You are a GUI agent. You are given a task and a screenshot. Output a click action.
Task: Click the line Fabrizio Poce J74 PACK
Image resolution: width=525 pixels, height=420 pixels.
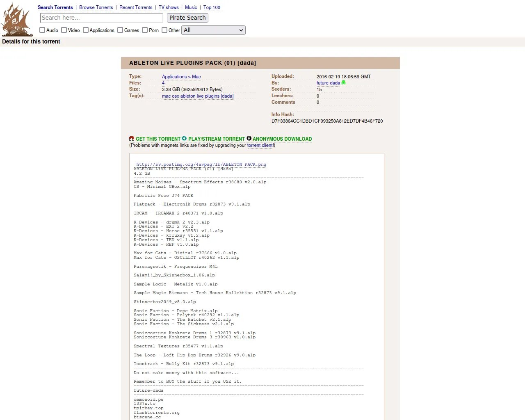163,195
